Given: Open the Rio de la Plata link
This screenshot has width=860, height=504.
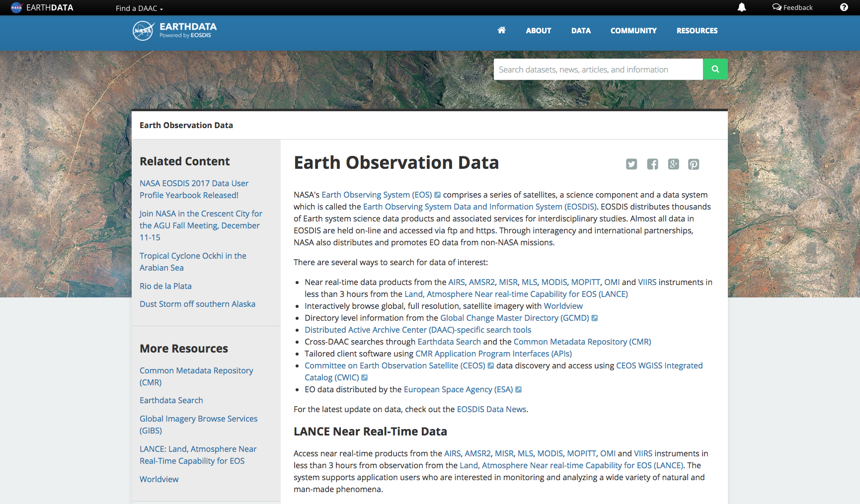Looking at the screenshot, I should 165,286.
